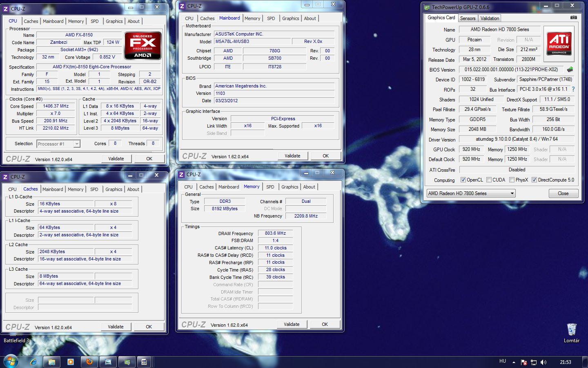
Task: Select the Graphics Card tab in GPU-Z
Action: 441,18
